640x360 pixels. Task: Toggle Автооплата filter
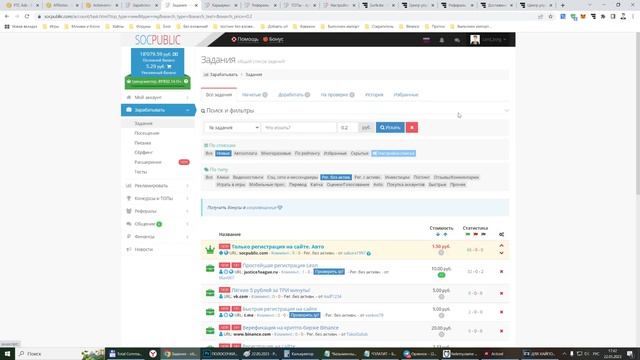click(x=245, y=153)
